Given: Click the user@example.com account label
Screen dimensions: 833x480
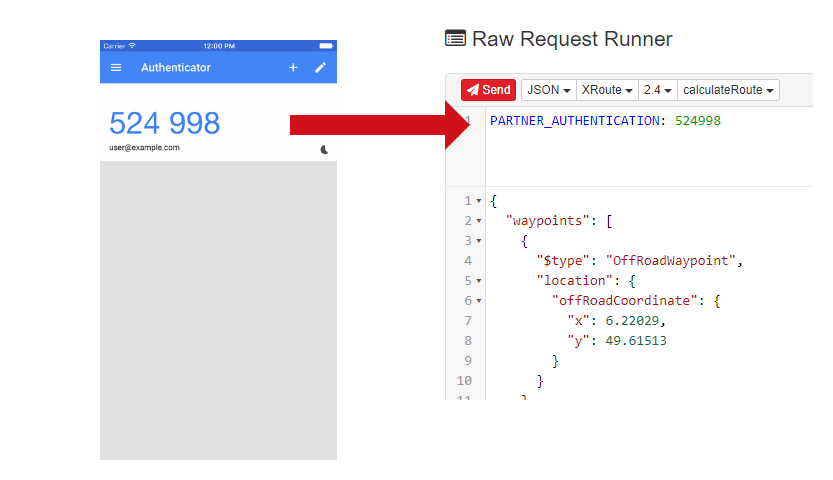Looking at the screenshot, I should coord(145,148).
